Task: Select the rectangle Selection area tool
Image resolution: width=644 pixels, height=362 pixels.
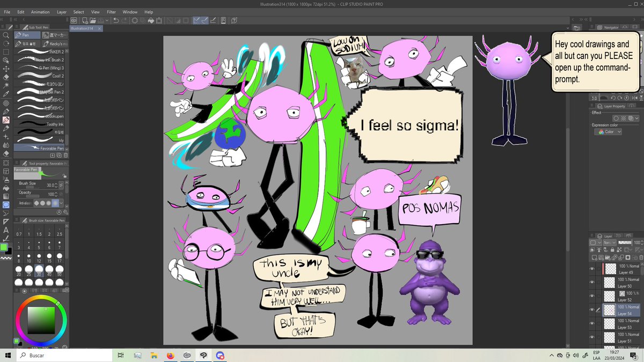Action: [6, 52]
